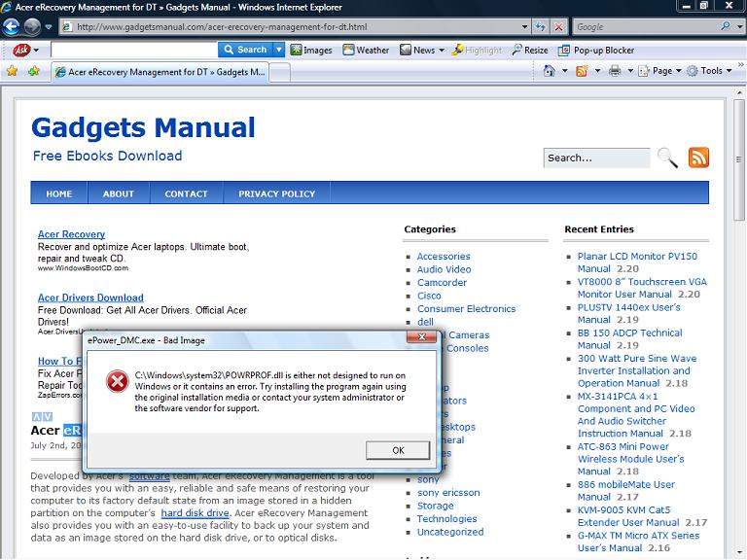The height and width of the screenshot is (560, 747).
Task: Click the magnifier icon in Google search box
Action: coord(726,26)
